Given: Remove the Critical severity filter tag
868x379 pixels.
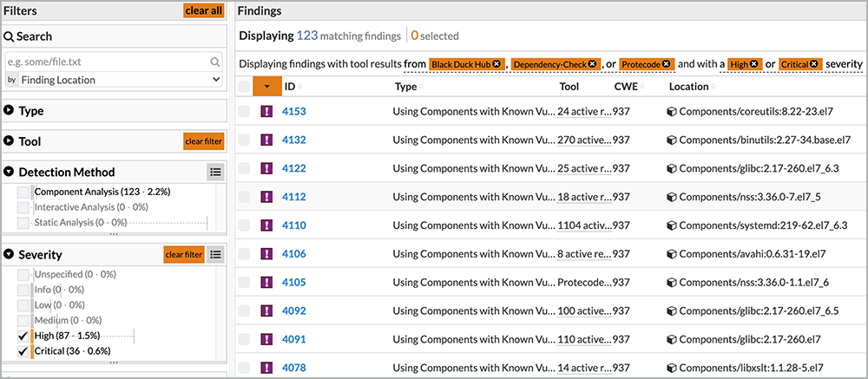Looking at the screenshot, I should 813,64.
